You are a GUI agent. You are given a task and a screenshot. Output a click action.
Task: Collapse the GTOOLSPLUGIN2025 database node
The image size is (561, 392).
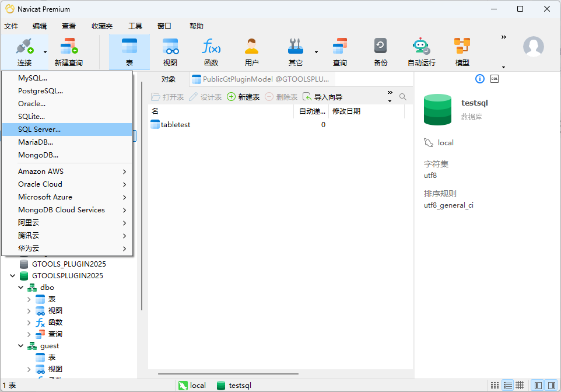(x=12, y=276)
